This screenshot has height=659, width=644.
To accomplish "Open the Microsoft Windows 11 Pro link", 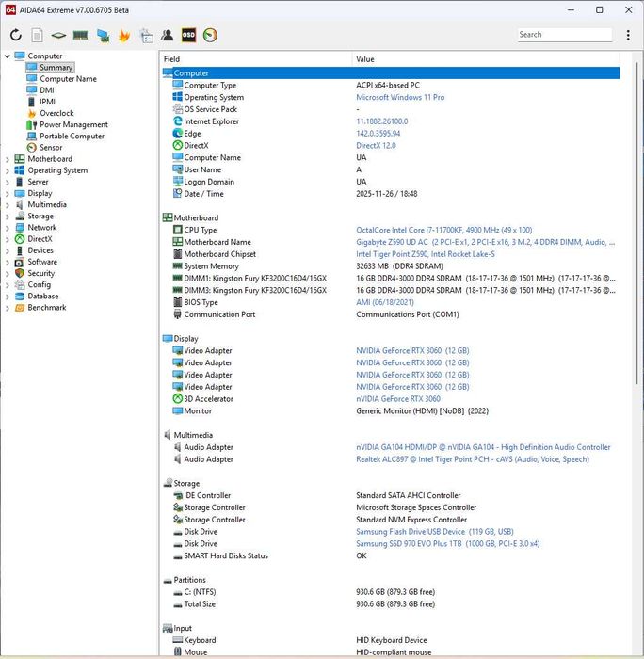I will click(x=400, y=97).
